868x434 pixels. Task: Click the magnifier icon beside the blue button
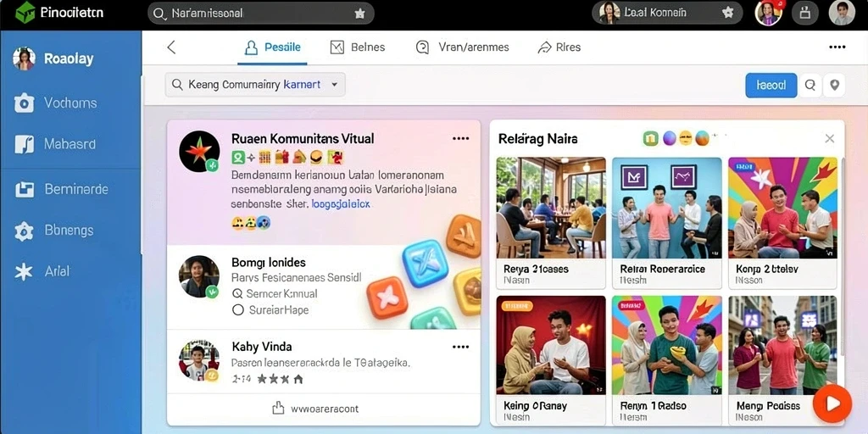click(810, 86)
